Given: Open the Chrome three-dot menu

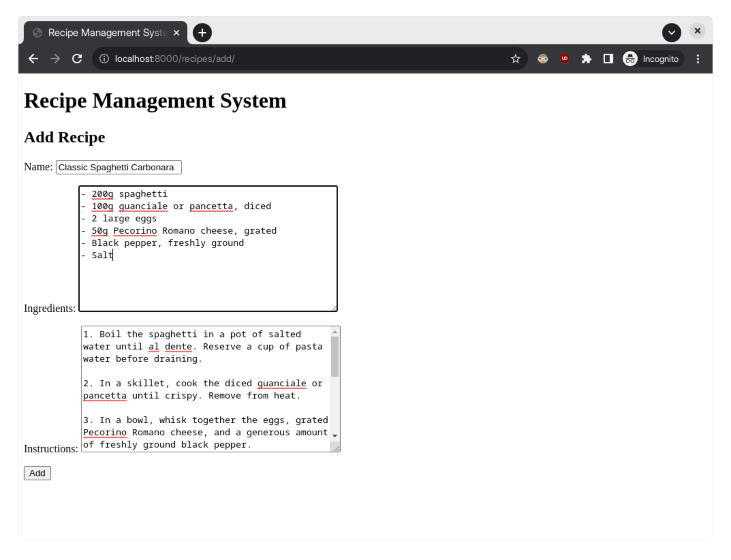Looking at the screenshot, I should (698, 59).
